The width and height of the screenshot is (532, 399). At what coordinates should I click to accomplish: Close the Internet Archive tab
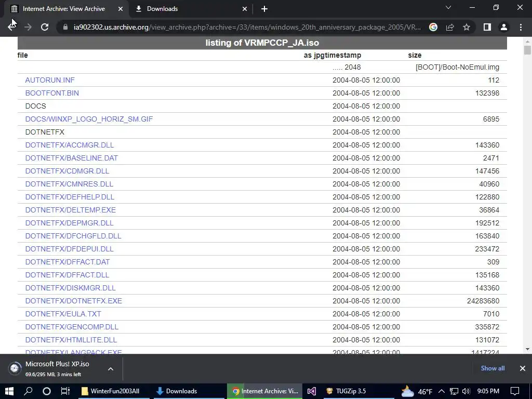coord(121,9)
